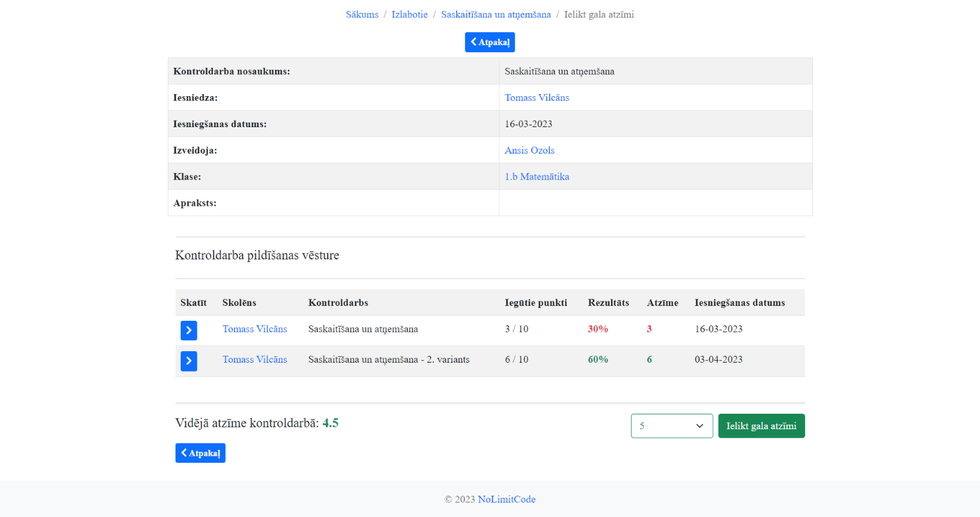Open the Izlabotie breadcrumb item
The image size is (980, 517).
click(x=409, y=15)
